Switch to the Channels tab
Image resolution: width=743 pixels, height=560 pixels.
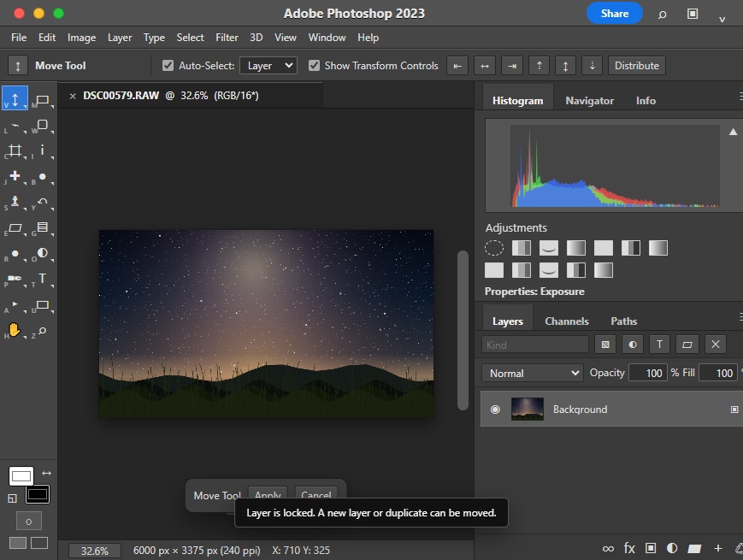(x=567, y=321)
